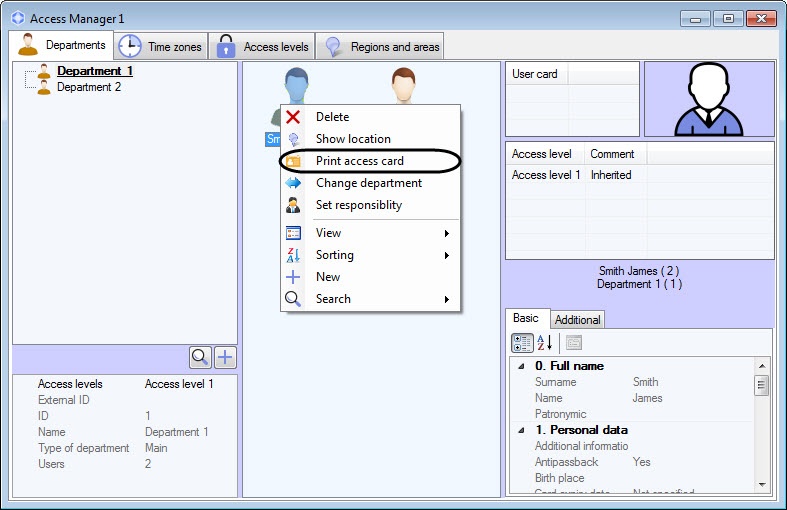Click the blue plus New icon
This screenshot has width=787, height=510.
pos(293,277)
